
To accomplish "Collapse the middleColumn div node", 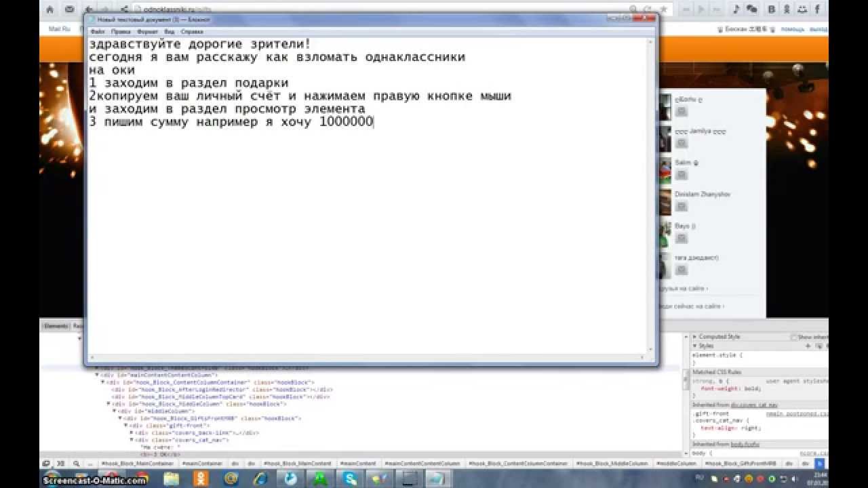I will (114, 411).
